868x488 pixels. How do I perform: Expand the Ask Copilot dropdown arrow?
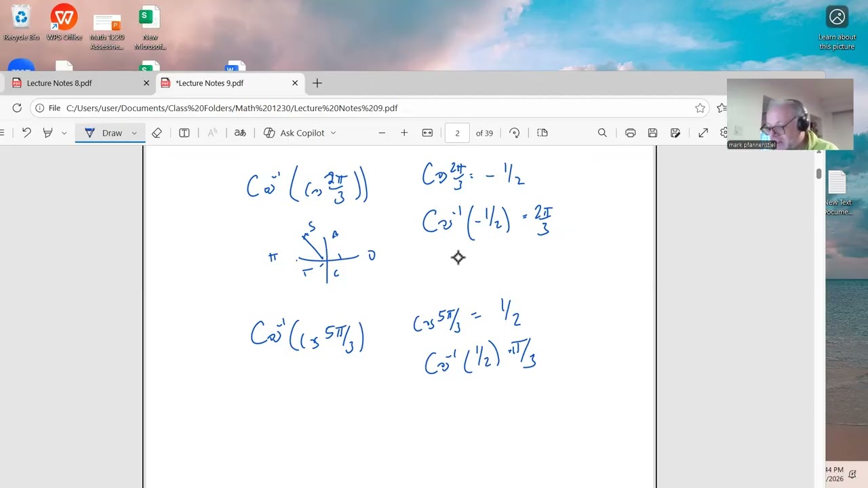(x=333, y=133)
